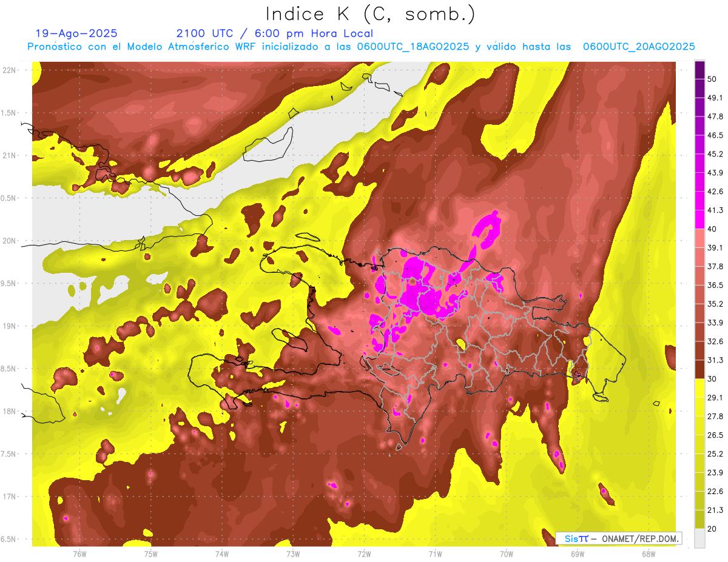Click the '73W' longitude axis label
This screenshot has height=562, width=728.
pos(293,554)
